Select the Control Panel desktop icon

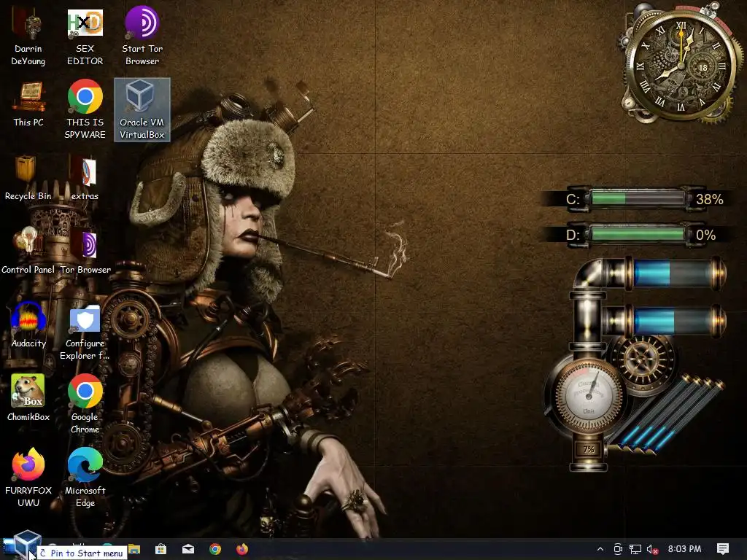28,251
